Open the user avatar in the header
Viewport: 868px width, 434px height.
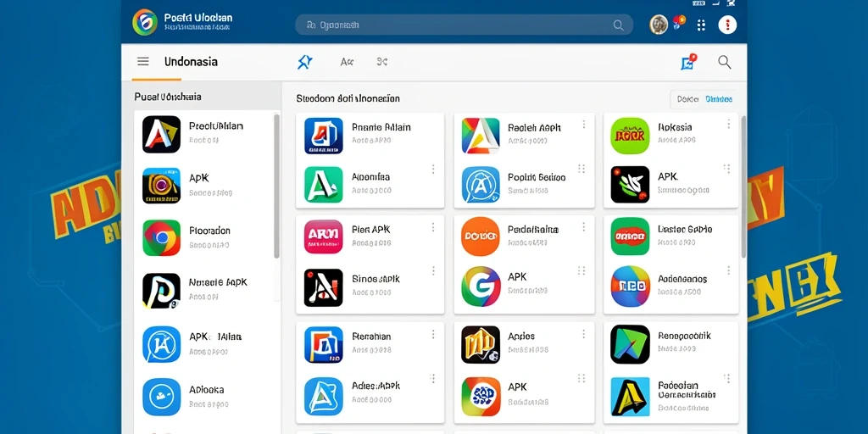[658, 25]
